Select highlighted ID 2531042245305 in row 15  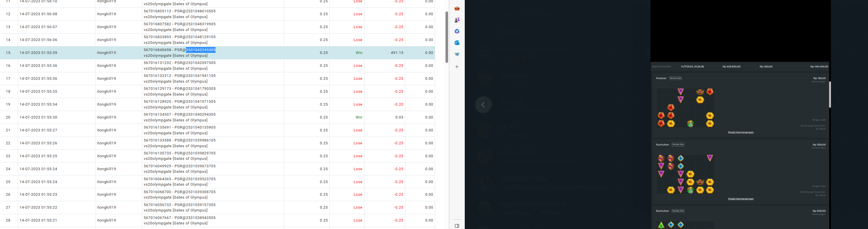[201, 50]
